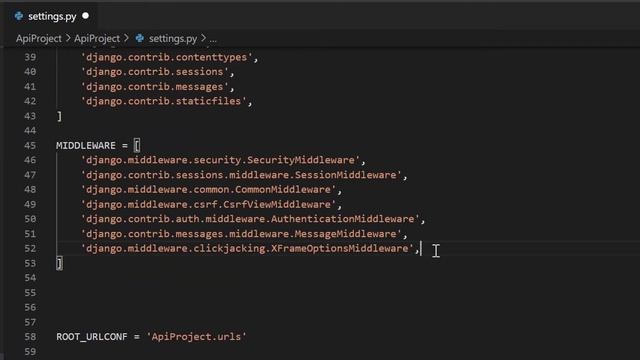Click the XFrameOptionsMiddleware string on line 52
Image resolution: width=640 pixels, height=360 pixels.
247,249
